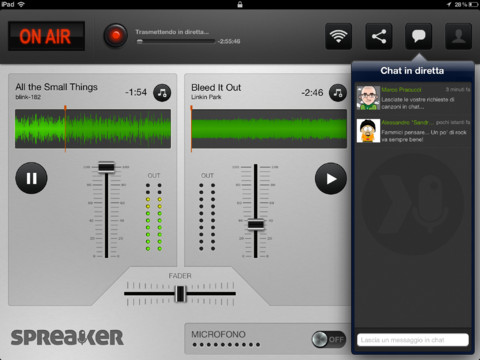Click the 'Chat in diretta' header

[x=412, y=71]
